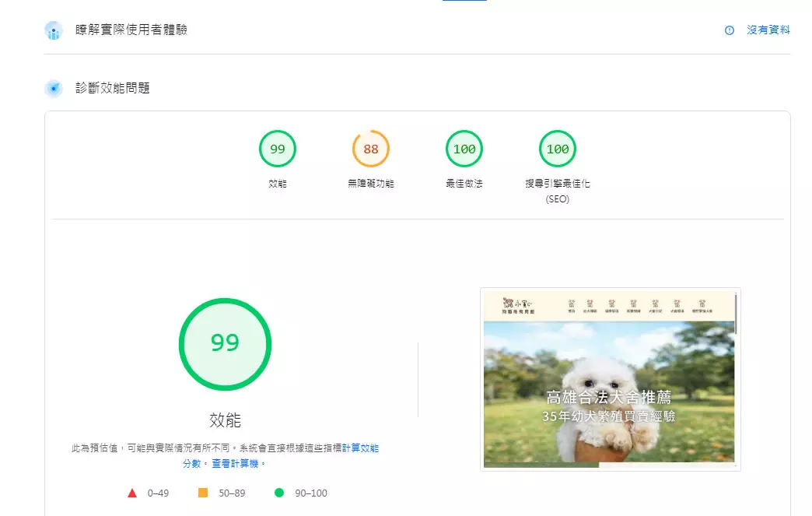Click the large 99 performance gauge

coord(225,343)
